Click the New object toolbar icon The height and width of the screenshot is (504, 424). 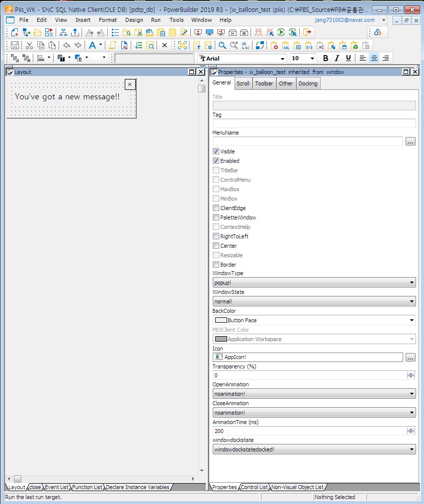tap(15, 32)
